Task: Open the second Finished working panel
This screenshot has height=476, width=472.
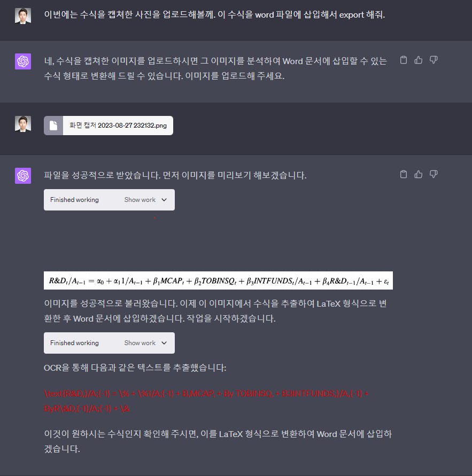Action: (110, 343)
